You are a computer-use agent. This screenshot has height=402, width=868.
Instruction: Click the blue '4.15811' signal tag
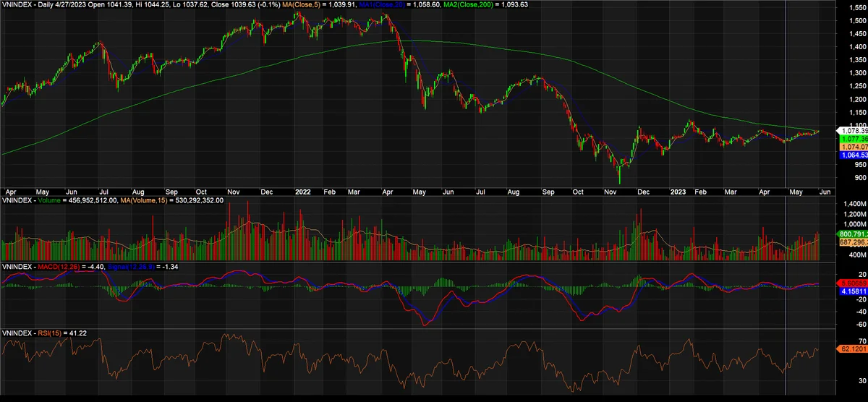(x=852, y=291)
